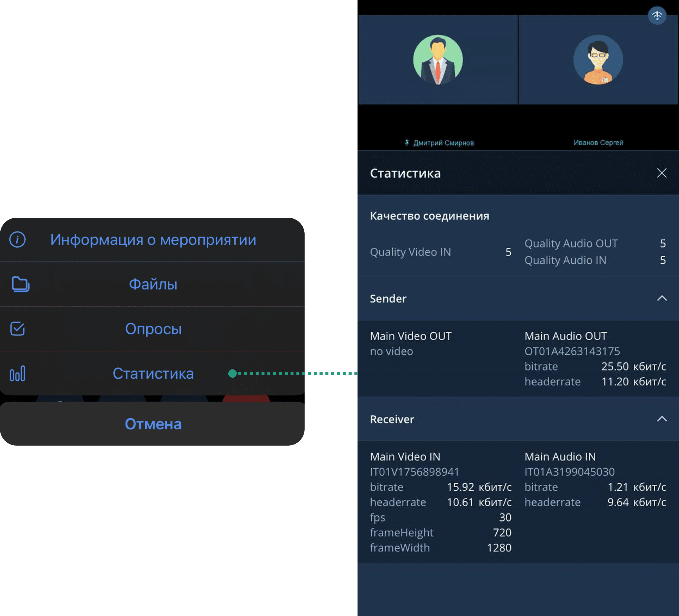Choose Статистика from the action menu
This screenshot has width=679, height=616.
coord(153,373)
